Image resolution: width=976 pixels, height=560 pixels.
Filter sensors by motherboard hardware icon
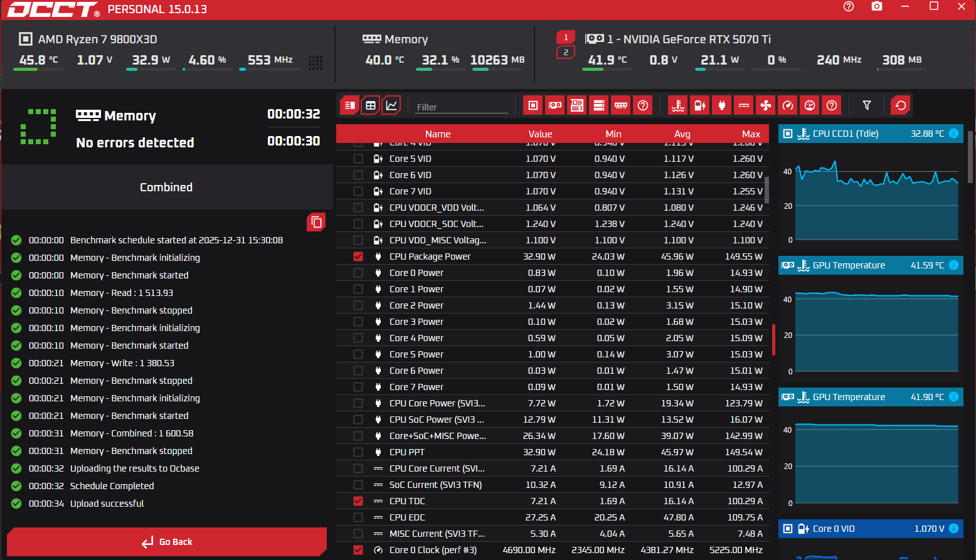pyautogui.click(x=576, y=105)
